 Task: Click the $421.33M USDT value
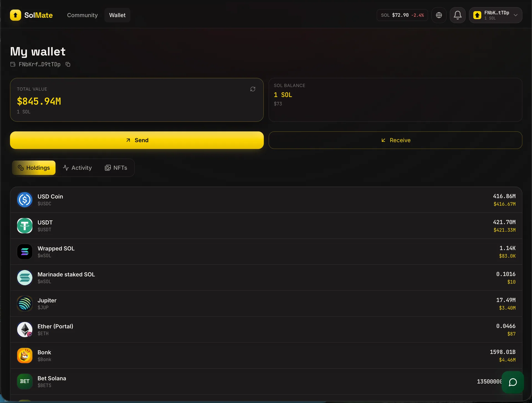[x=504, y=230]
